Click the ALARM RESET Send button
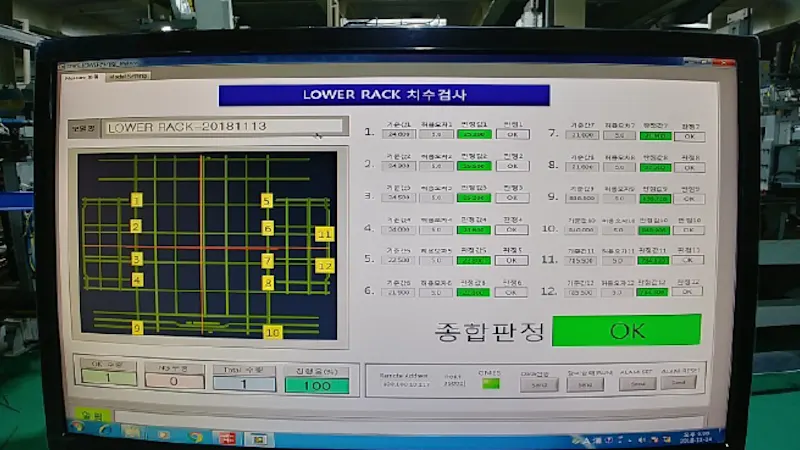The height and width of the screenshot is (450, 800). pyautogui.click(x=680, y=384)
